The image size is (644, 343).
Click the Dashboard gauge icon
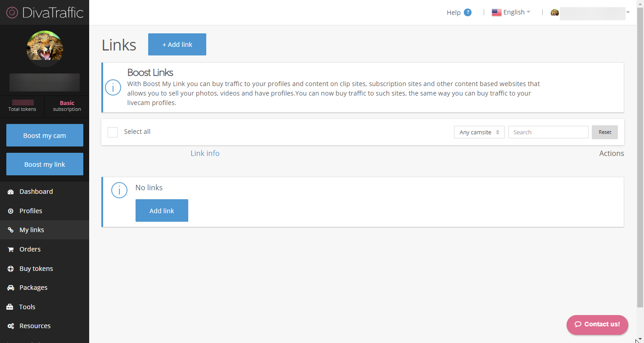[x=10, y=192]
